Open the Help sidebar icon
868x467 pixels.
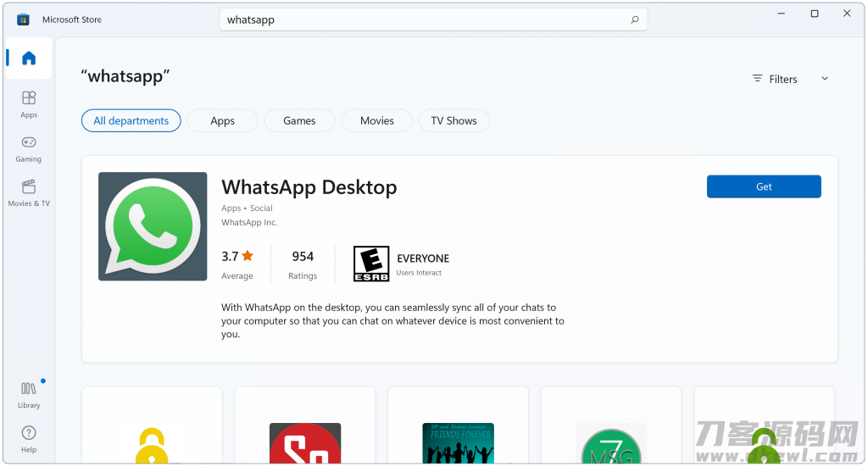click(29, 439)
